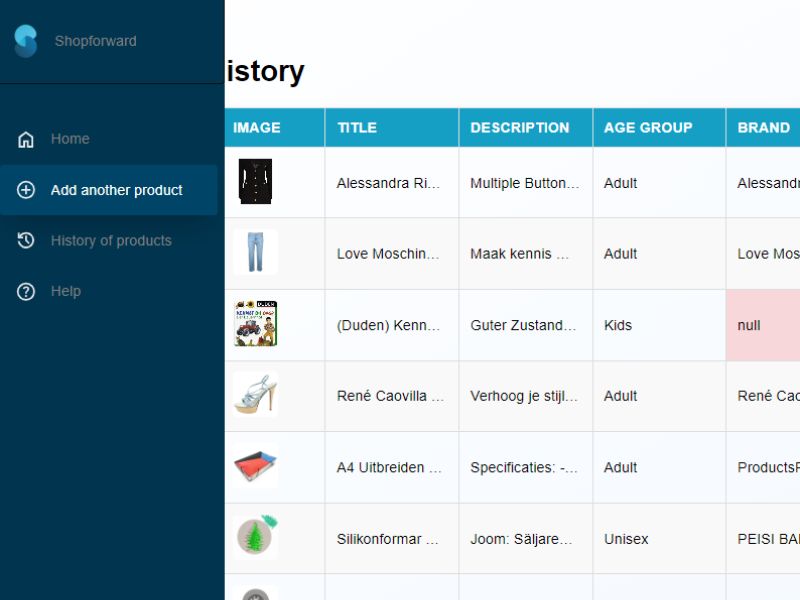The width and height of the screenshot is (800, 600).
Task: Go to History of products
Action: [109, 240]
